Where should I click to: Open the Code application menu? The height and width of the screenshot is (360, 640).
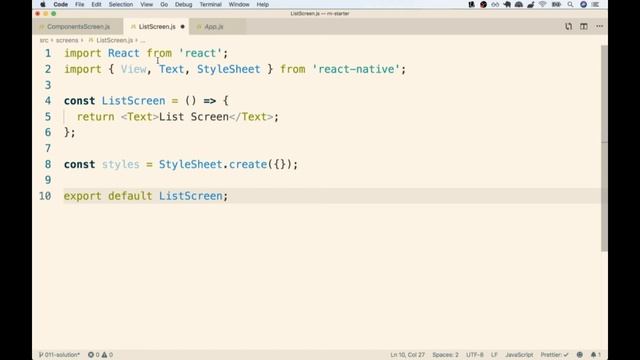click(60, 4)
